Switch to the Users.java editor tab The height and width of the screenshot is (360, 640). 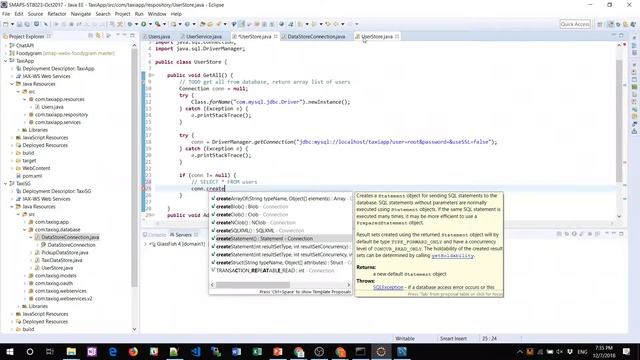coord(159,36)
